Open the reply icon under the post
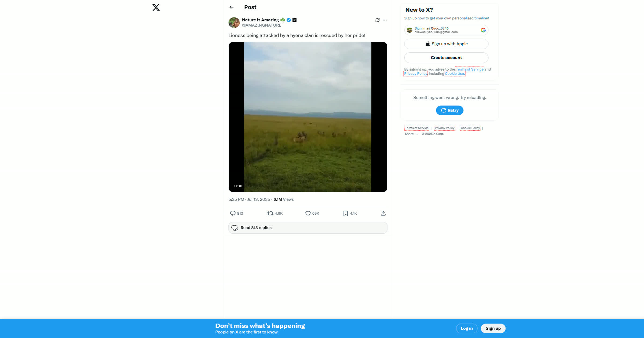This screenshot has height=338, width=644. (x=233, y=213)
